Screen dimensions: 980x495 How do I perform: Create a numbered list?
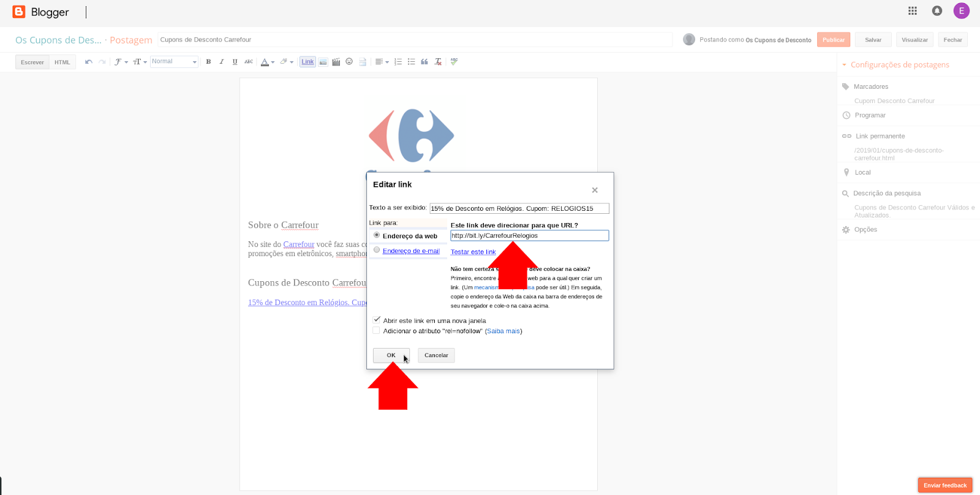[x=398, y=62]
